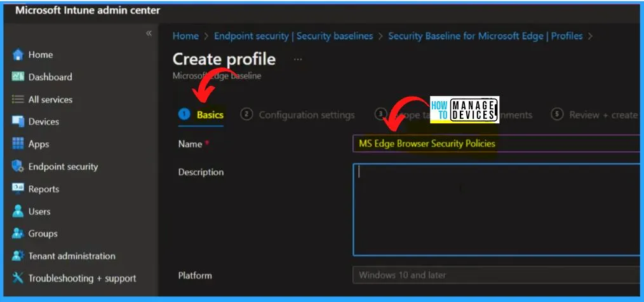Click the Description field label
Image resolution: width=644 pixels, height=302 pixels.
(201, 172)
